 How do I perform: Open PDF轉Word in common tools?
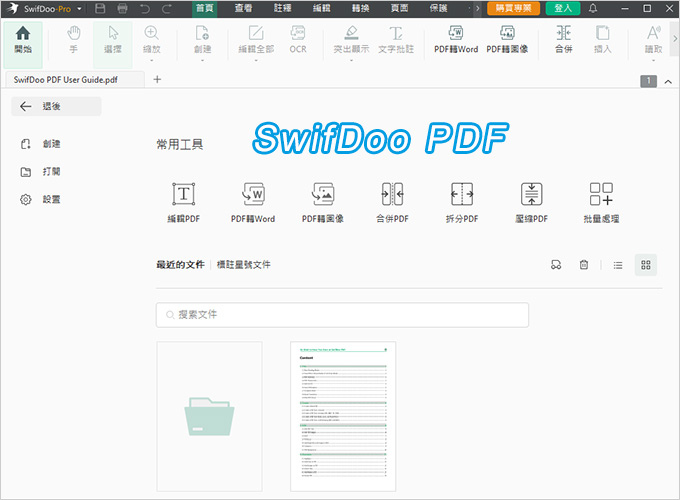(253, 203)
